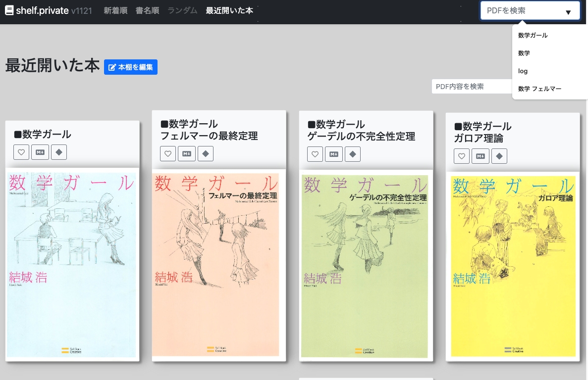
Task: Focus the PDF内容を検索 input field
Action: pyautogui.click(x=472, y=87)
